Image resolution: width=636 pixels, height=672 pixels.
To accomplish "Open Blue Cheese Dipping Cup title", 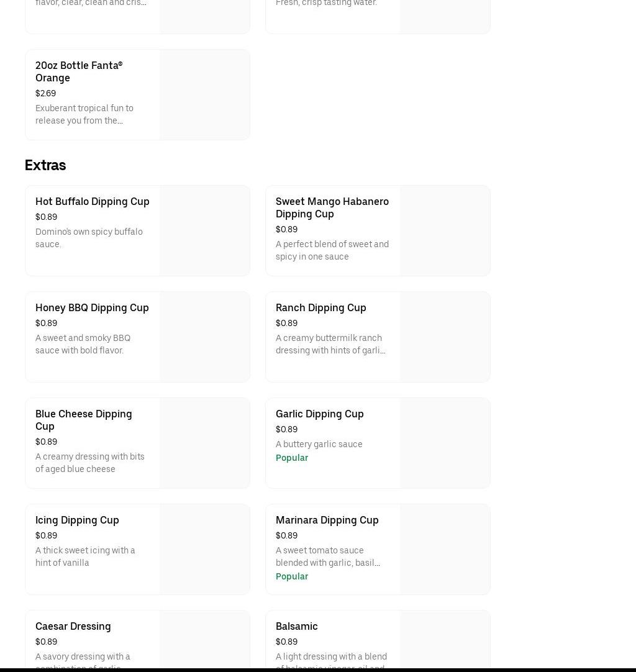I will [83, 420].
